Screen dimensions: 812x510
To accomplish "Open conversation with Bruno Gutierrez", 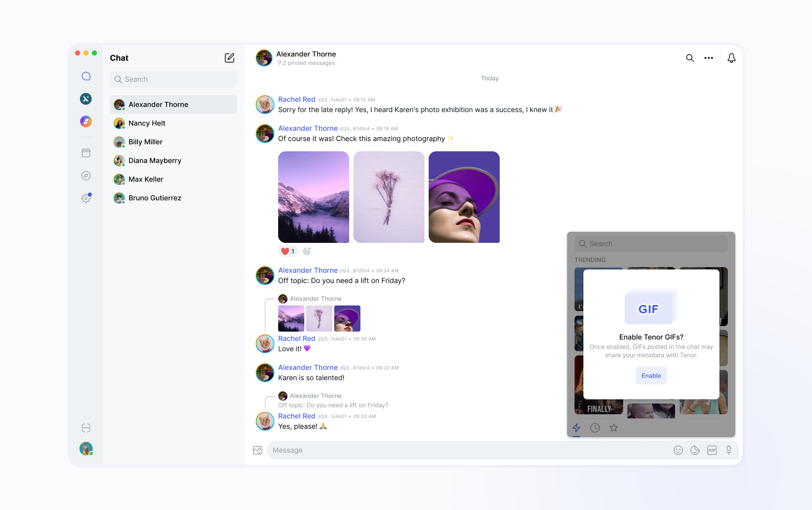I will point(173,198).
